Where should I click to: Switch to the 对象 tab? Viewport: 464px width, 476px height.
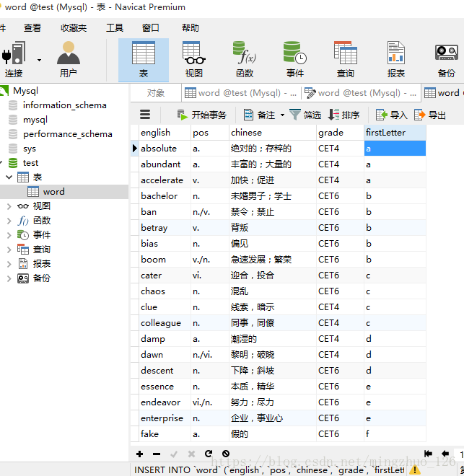tap(156, 93)
